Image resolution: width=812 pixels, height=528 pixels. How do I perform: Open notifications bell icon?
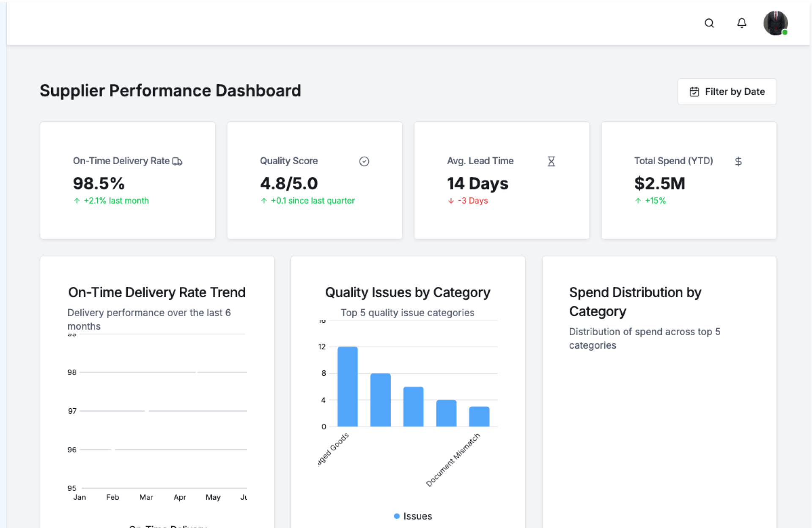(x=741, y=23)
